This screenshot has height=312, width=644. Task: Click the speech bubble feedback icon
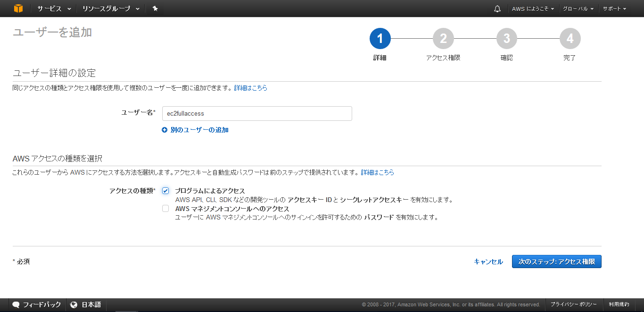[x=16, y=304]
